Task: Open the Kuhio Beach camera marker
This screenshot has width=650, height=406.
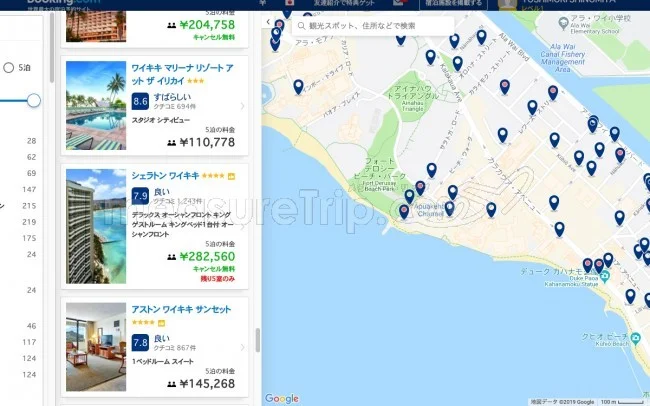Action: pyautogui.click(x=635, y=338)
